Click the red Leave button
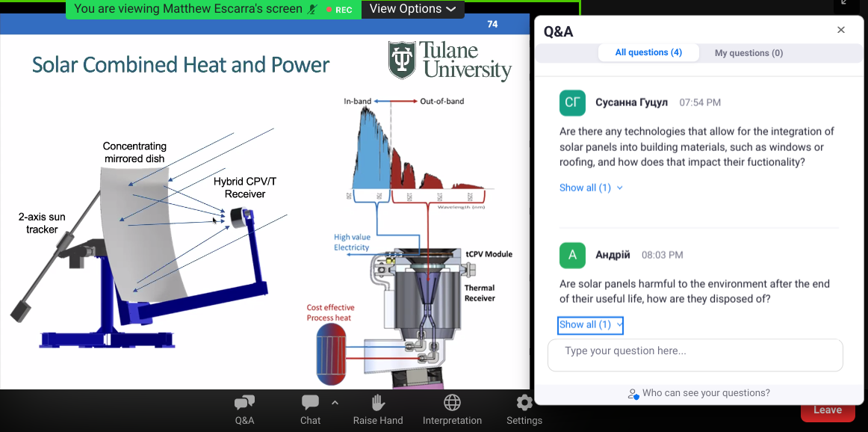868x432 pixels. (x=827, y=410)
